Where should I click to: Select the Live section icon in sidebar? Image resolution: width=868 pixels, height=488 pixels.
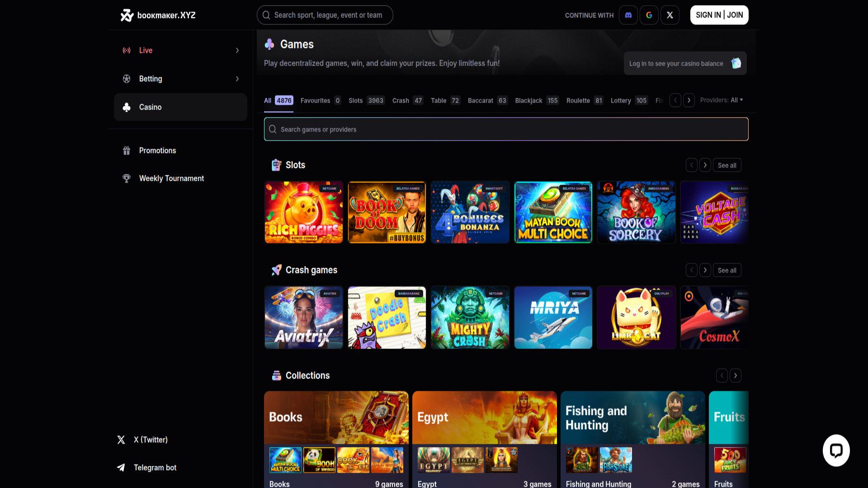[x=127, y=50]
